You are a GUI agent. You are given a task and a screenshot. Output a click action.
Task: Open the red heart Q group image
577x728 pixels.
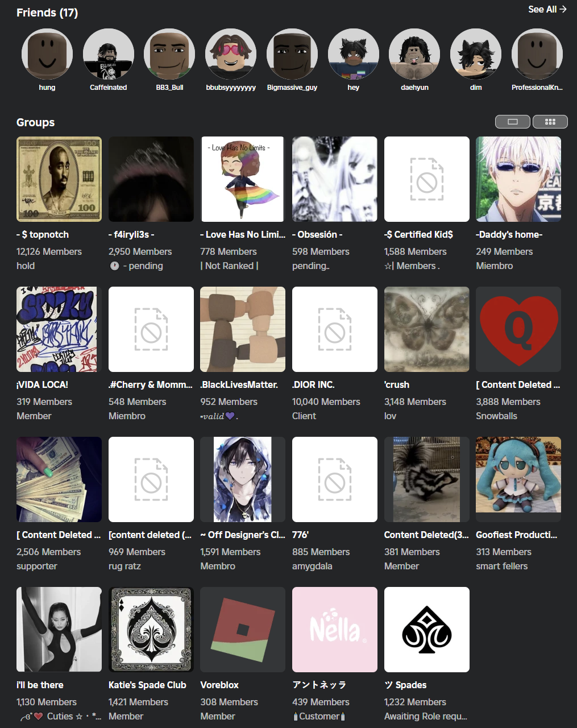(x=518, y=329)
